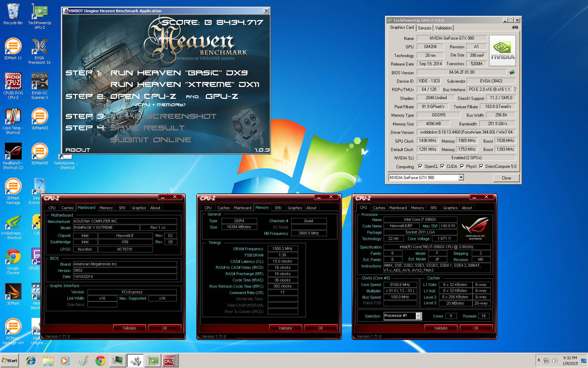Screen dimensions: 588x368
Task: Click BIOS version save chip icon in GPU-Z
Action: [512, 72]
